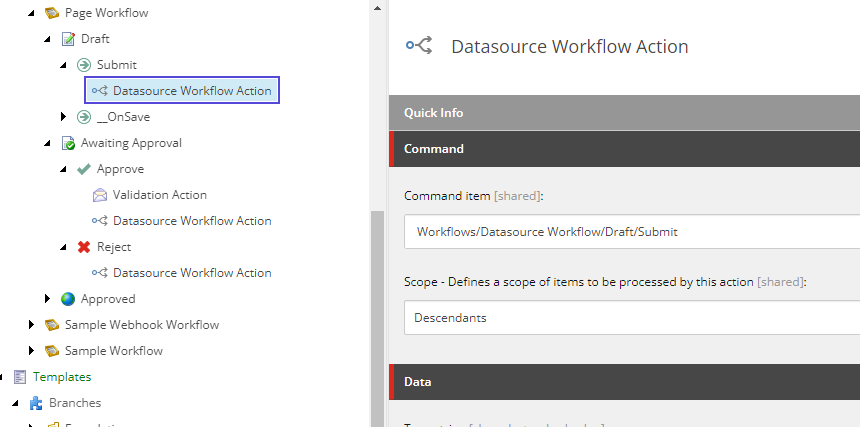Collapse the Page Workflow tree node
This screenshot has width=860, height=427.
pos(31,13)
